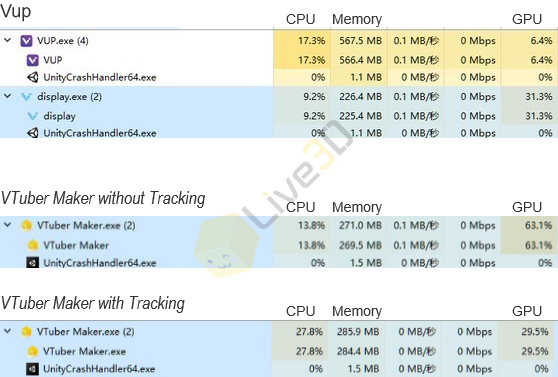The image size is (558, 377).
Task: Click the purple VUP.exe group icon
Action: point(26,41)
